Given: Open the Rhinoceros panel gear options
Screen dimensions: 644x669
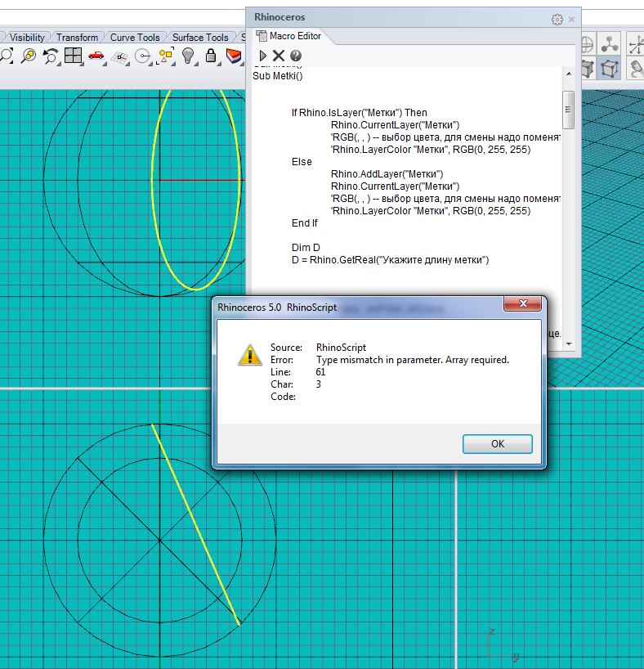Looking at the screenshot, I should point(557,19).
